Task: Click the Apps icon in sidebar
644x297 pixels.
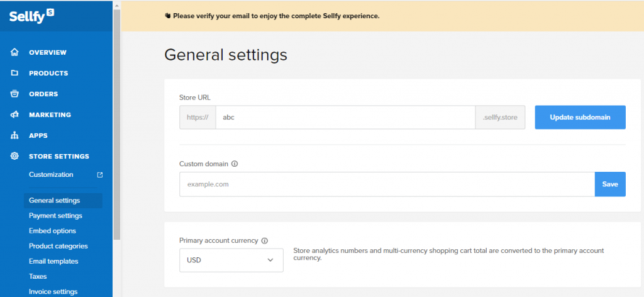Action: 14,135
